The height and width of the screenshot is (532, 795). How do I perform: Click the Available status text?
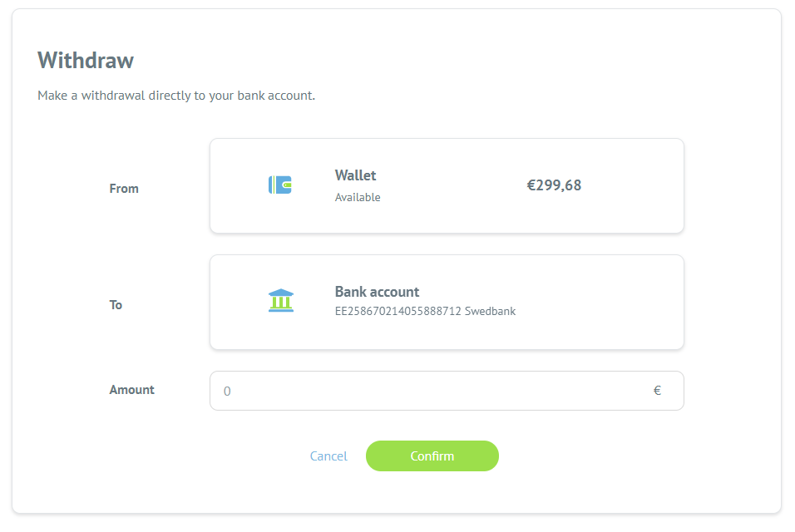click(x=358, y=198)
